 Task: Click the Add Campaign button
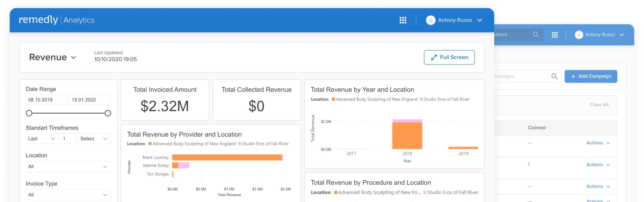[x=591, y=76]
